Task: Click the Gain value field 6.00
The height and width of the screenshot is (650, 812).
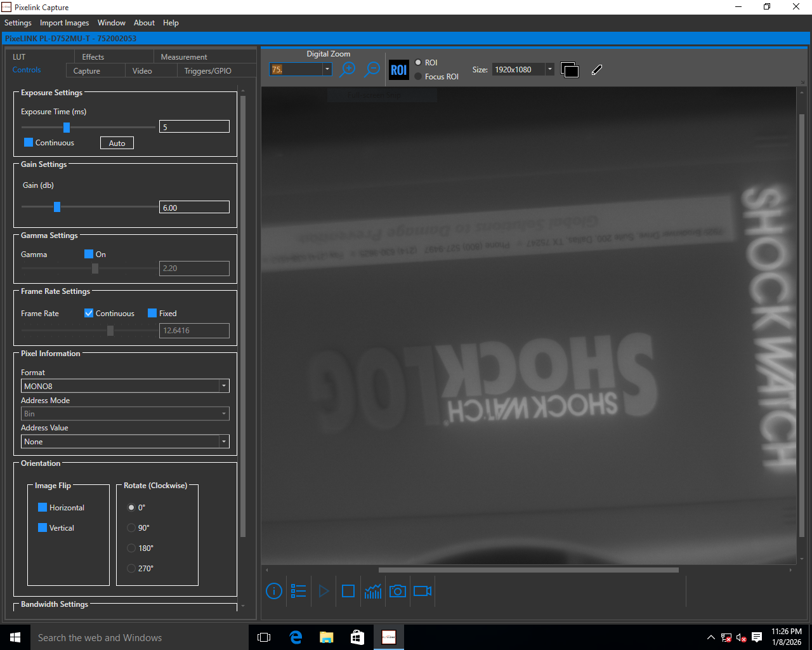Action: coord(194,207)
